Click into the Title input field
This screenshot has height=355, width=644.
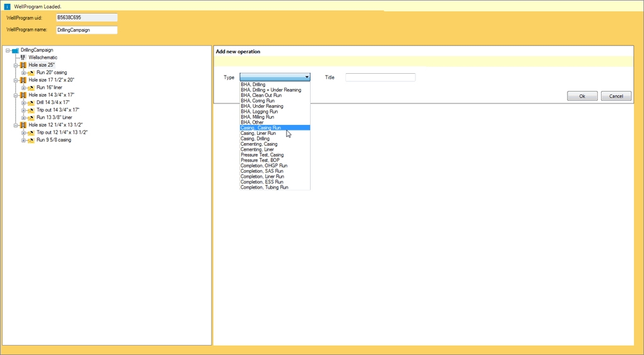click(x=380, y=77)
